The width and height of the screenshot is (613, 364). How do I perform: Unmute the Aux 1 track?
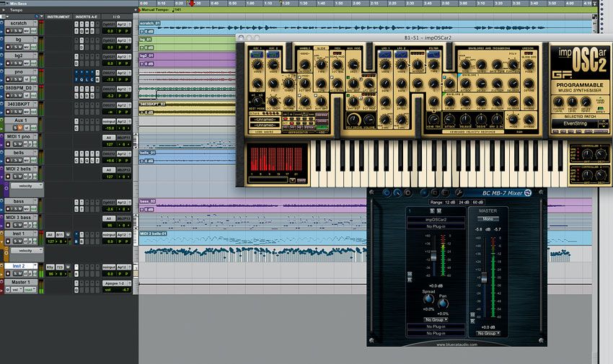click(x=19, y=128)
